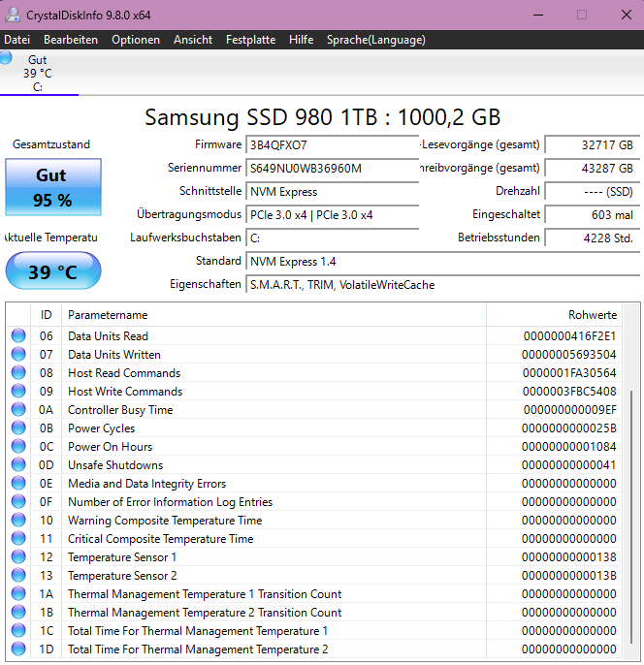644x665 pixels.
Task: Click the Eigenschaften field S.M.A.R.T., TRIM
Action: tap(443, 285)
